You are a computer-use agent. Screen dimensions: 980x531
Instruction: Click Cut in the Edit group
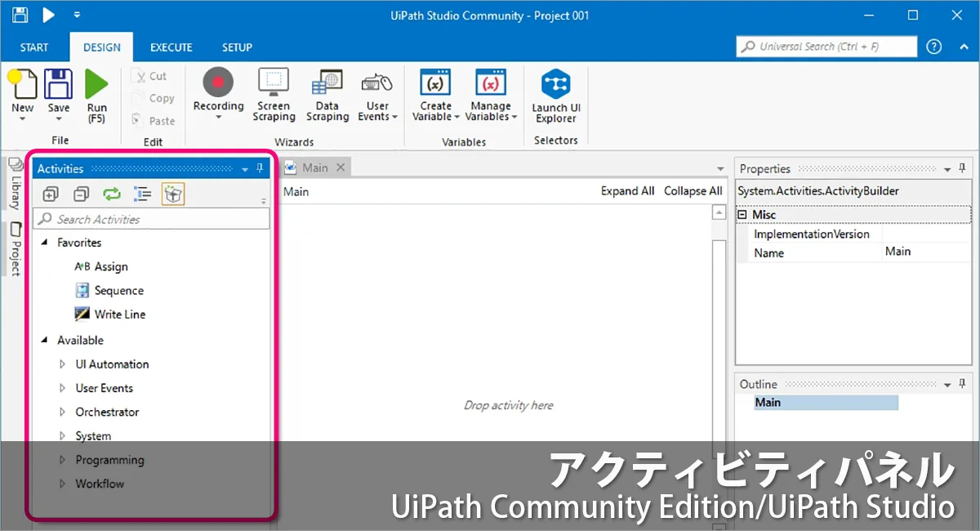[x=149, y=76]
